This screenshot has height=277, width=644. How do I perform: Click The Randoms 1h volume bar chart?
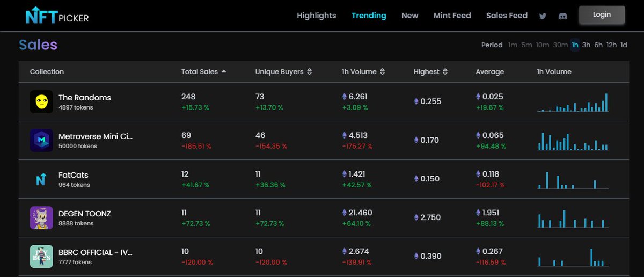(x=573, y=102)
